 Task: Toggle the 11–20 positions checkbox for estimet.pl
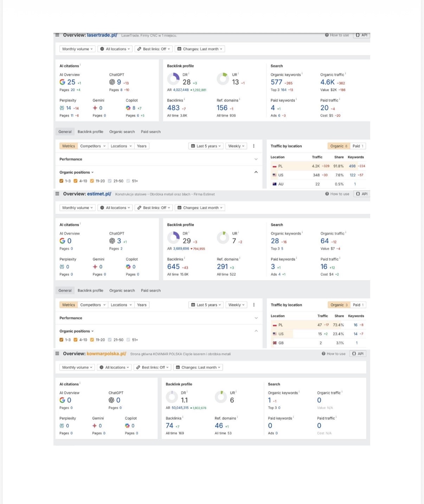92,340
